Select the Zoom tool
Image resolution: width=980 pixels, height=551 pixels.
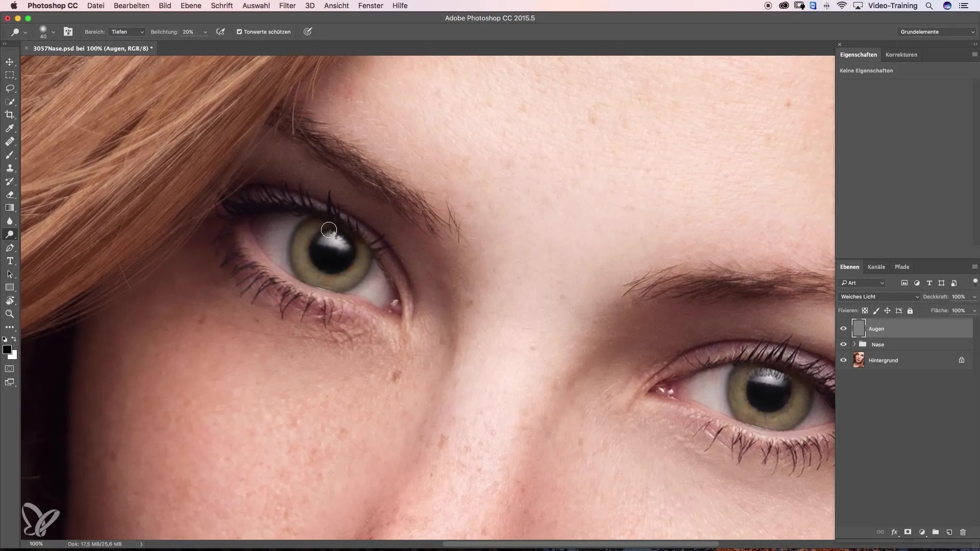10,314
